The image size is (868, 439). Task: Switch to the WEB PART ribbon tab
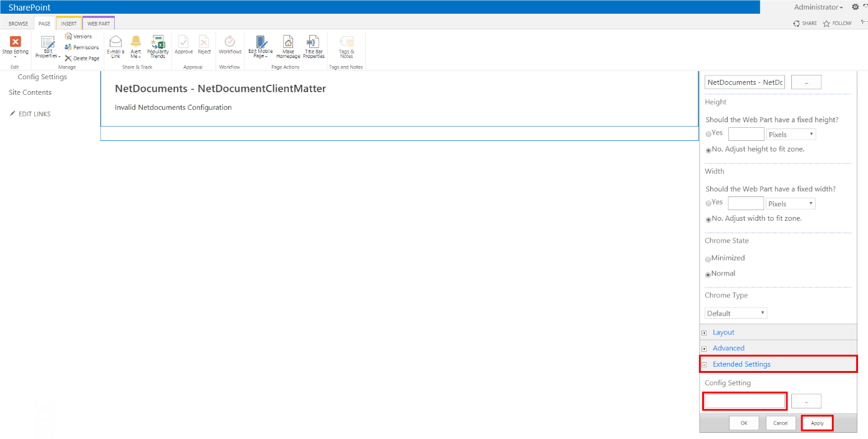[x=99, y=24]
